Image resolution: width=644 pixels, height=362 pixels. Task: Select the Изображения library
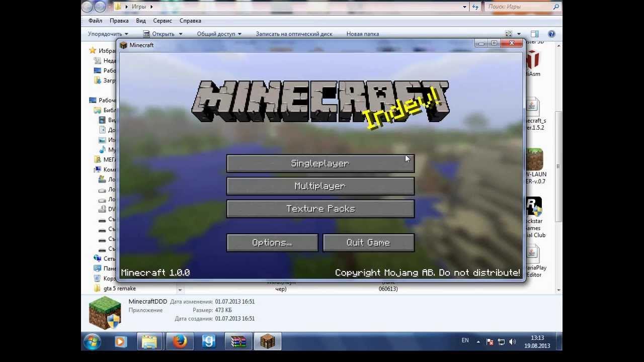pos(107,140)
